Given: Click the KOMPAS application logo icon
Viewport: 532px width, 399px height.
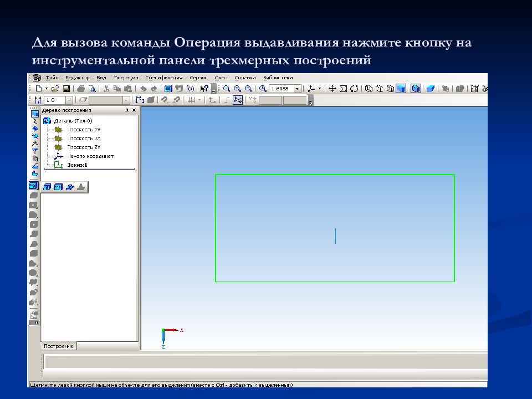Looking at the screenshot, I should [37, 78].
